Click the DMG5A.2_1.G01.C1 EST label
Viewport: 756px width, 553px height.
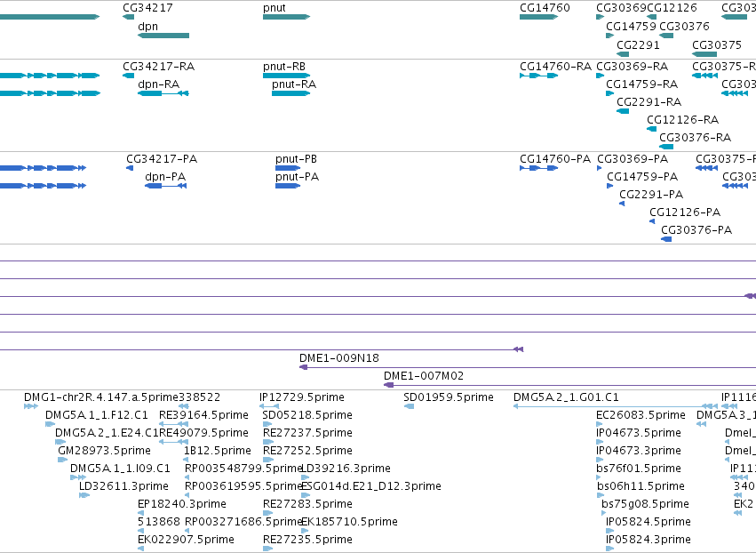point(566,397)
